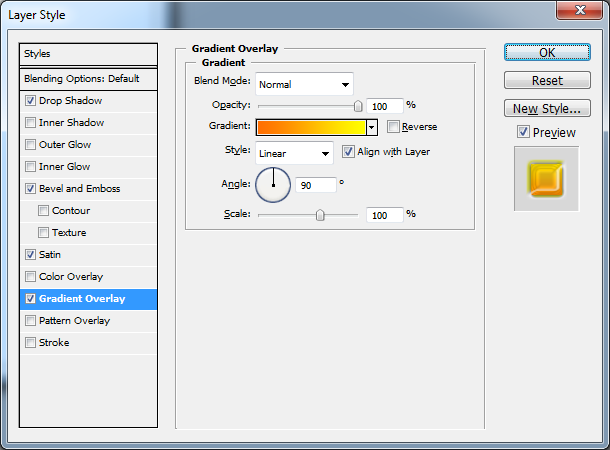The height and width of the screenshot is (450, 610).
Task: Select the Styles section
Action: tap(88, 54)
